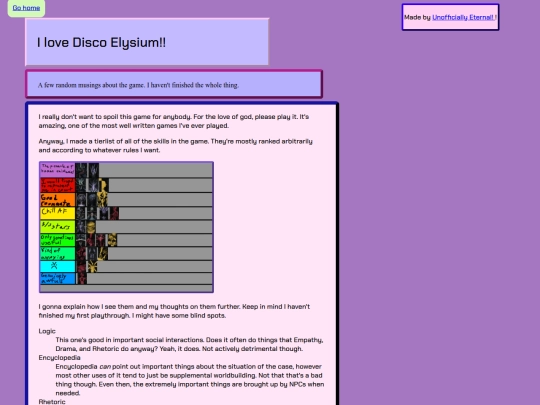
Task: Select the purple top tier label
Action: (x=58, y=170)
